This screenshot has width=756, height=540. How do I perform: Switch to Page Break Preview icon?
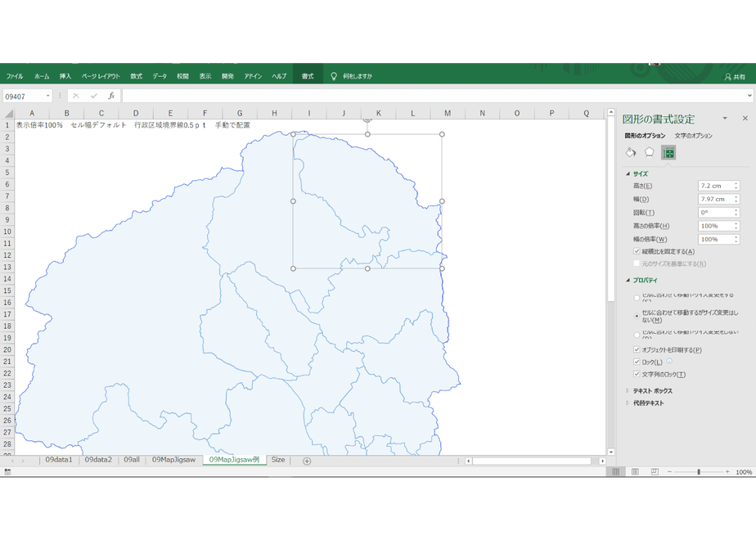[x=655, y=472]
